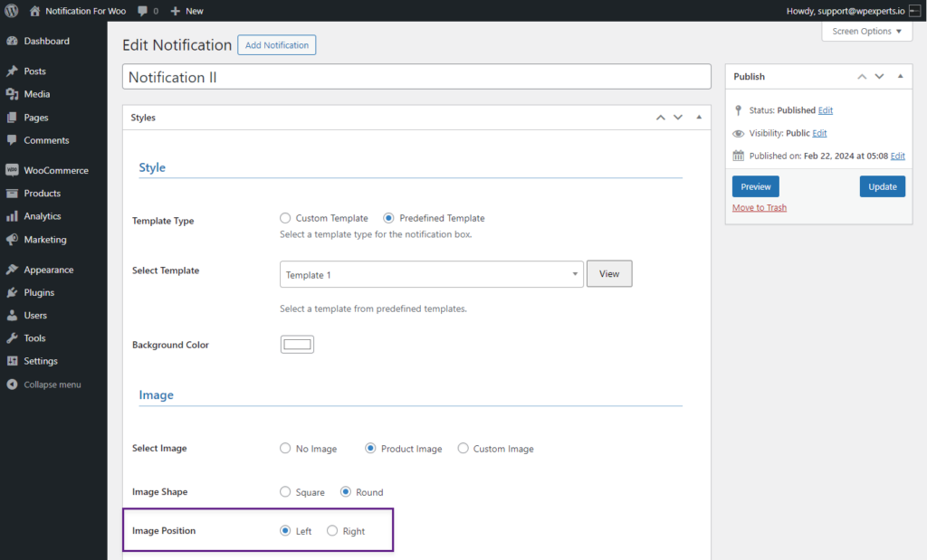
Task: Click the Dashboard gauge icon
Action: coord(12,41)
